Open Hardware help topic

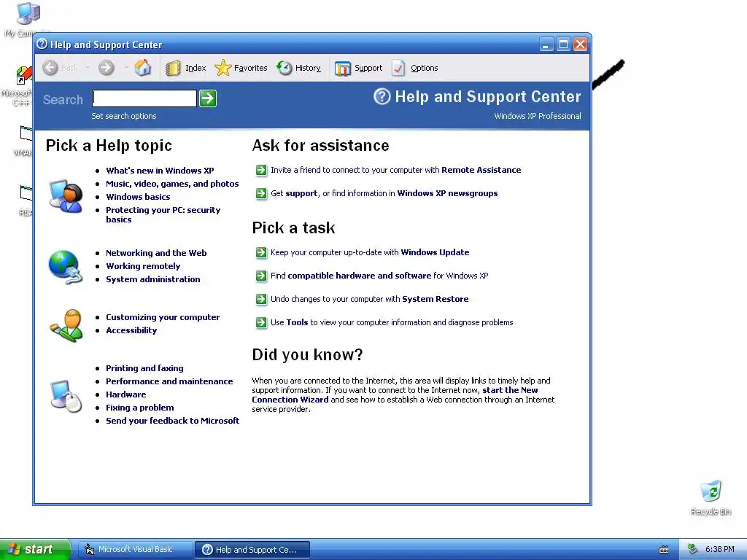125,394
